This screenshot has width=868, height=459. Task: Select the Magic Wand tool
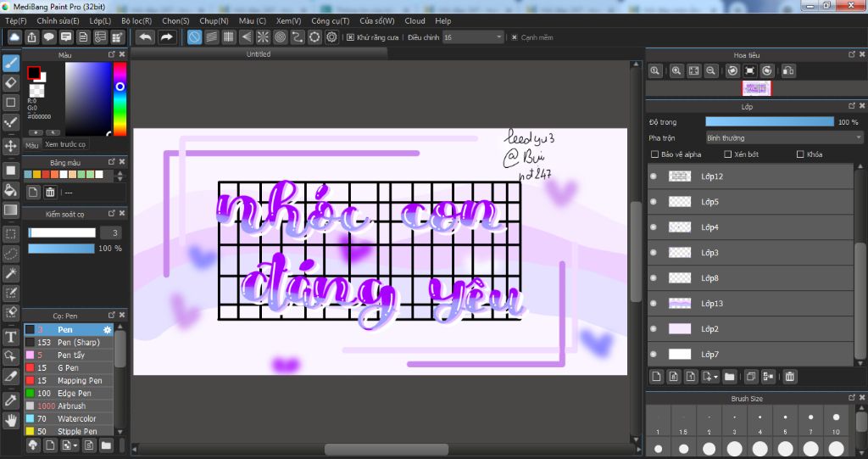pyautogui.click(x=10, y=273)
